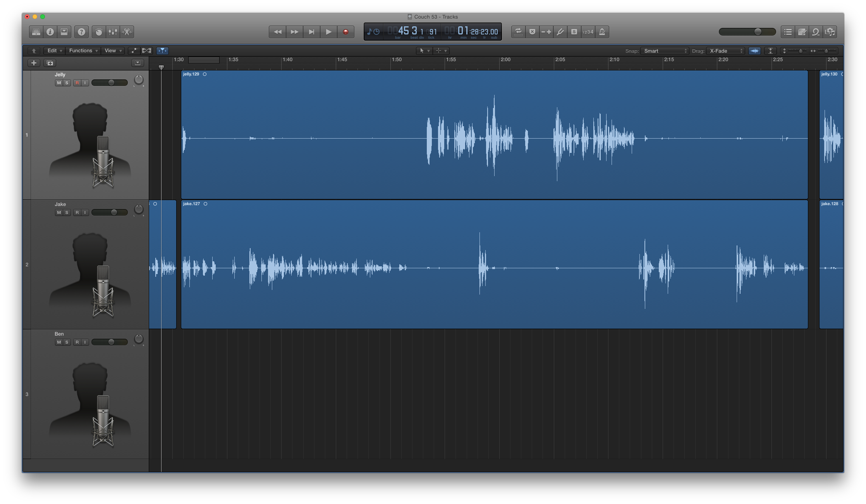Select the Ben track icon

[90, 405]
